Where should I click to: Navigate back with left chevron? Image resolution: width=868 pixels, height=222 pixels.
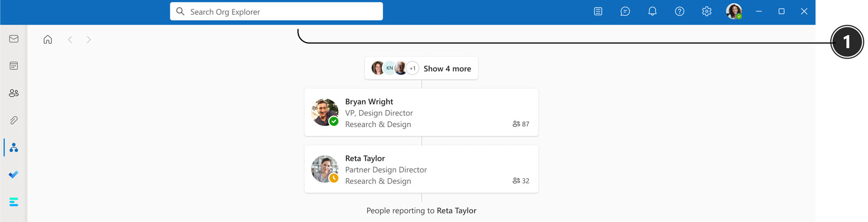[70, 39]
